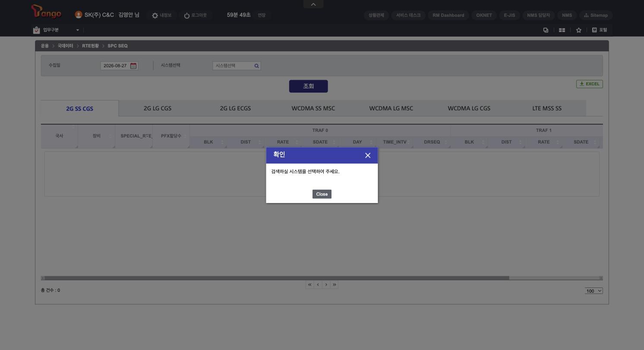Expand the 업무구분 dropdown

pyautogui.click(x=78, y=30)
